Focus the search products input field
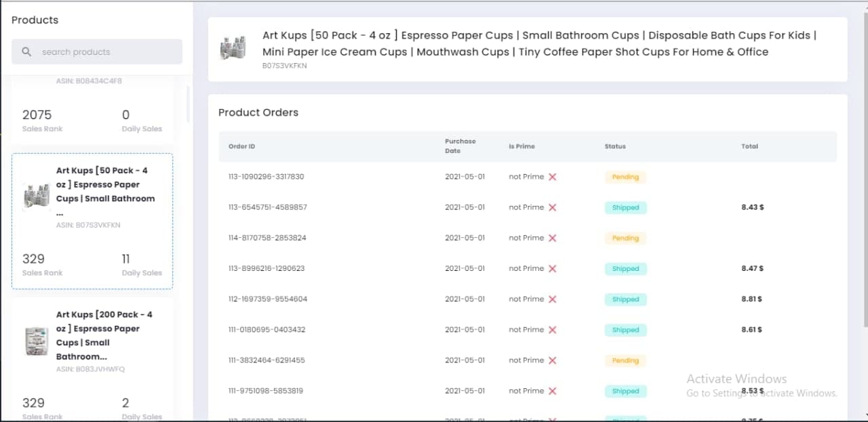This screenshot has width=868, height=422. coord(97,51)
